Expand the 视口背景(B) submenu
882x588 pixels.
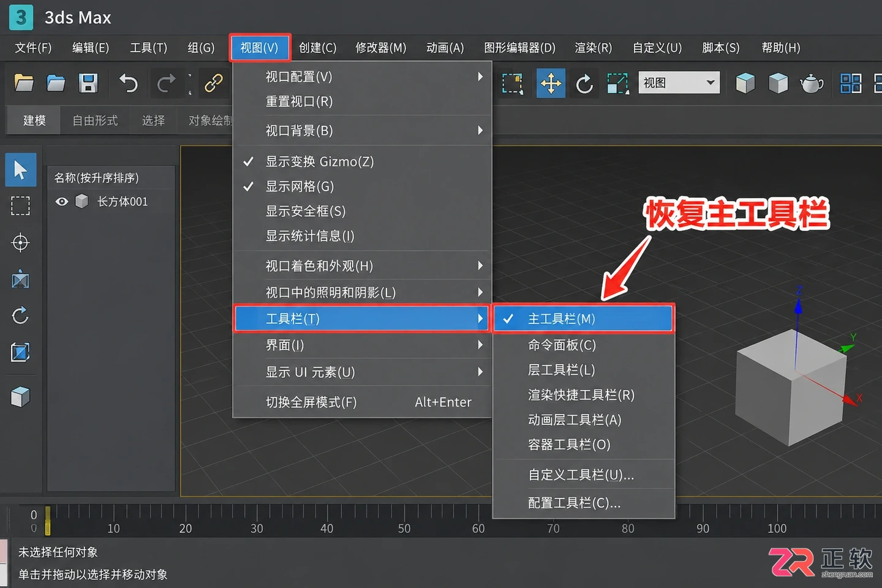(x=363, y=130)
